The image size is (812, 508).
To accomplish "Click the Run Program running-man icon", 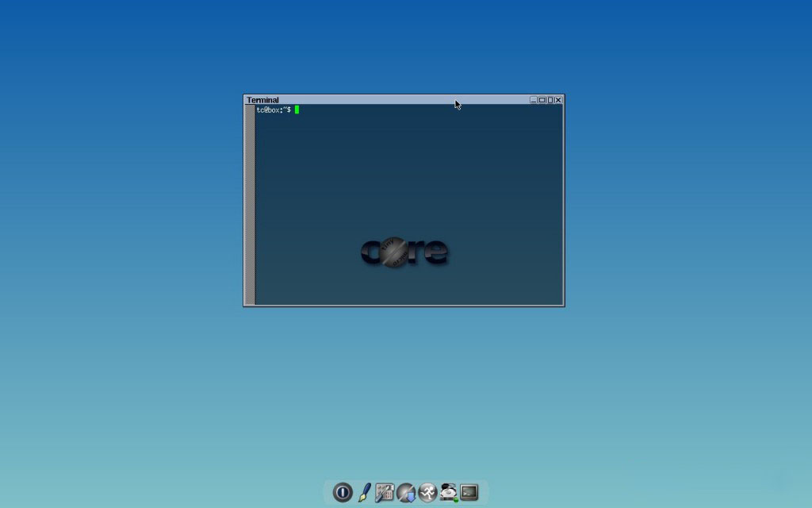I will tap(427, 492).
